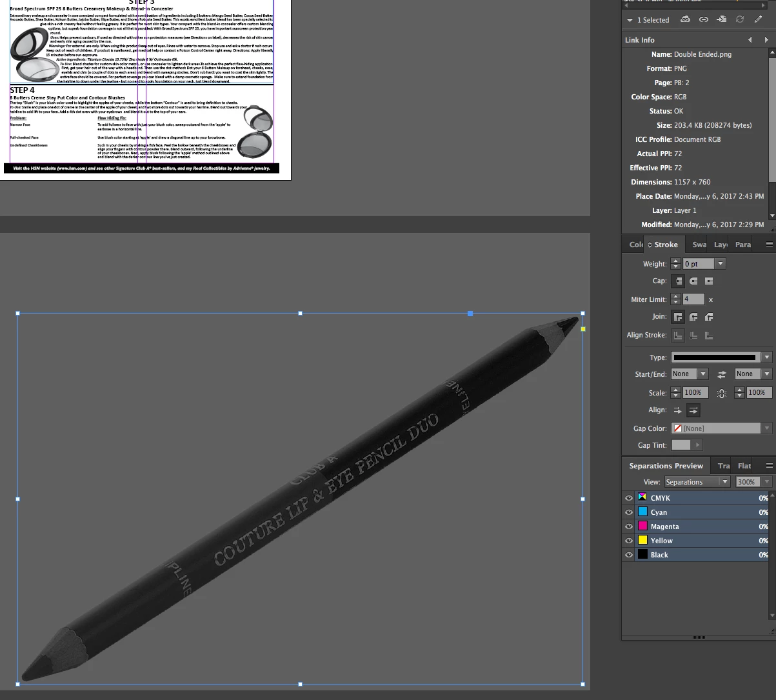The height and width of the screenshot is (700, 776).
Task: Click the Double Ended.png name value
Action: click(x=702, y=54)
